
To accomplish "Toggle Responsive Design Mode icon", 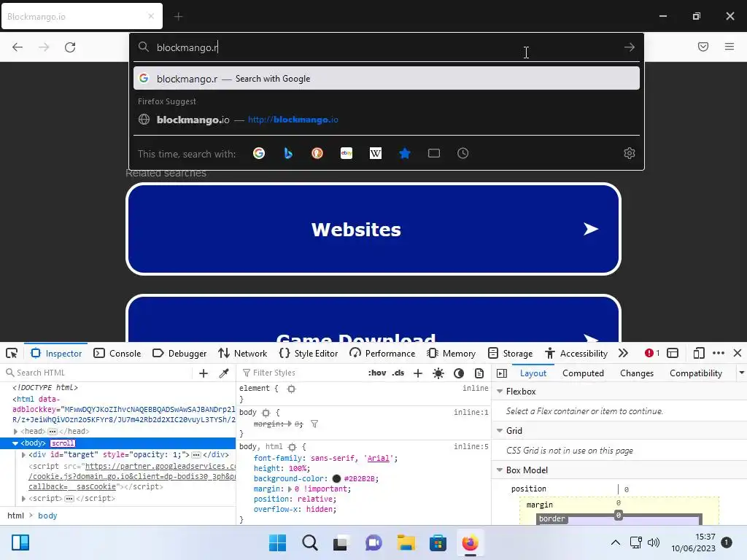I will click(699, 354).
